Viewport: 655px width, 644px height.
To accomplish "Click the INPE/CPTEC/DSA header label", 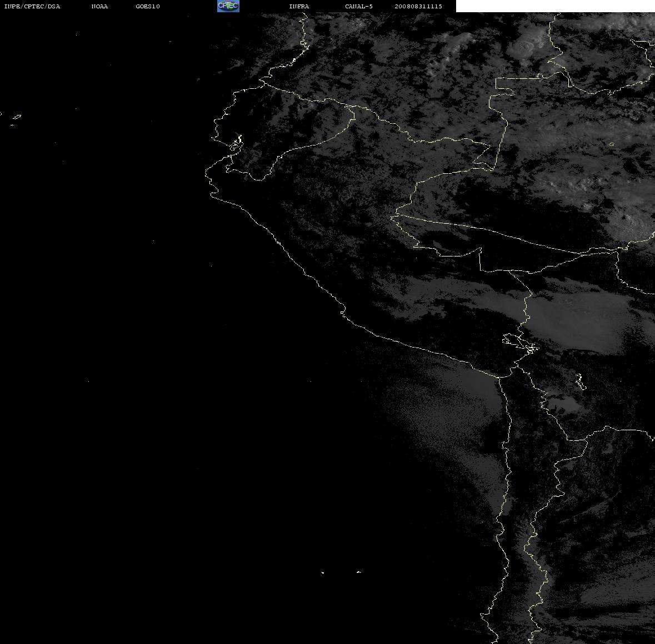I will [x=32, y=6].
